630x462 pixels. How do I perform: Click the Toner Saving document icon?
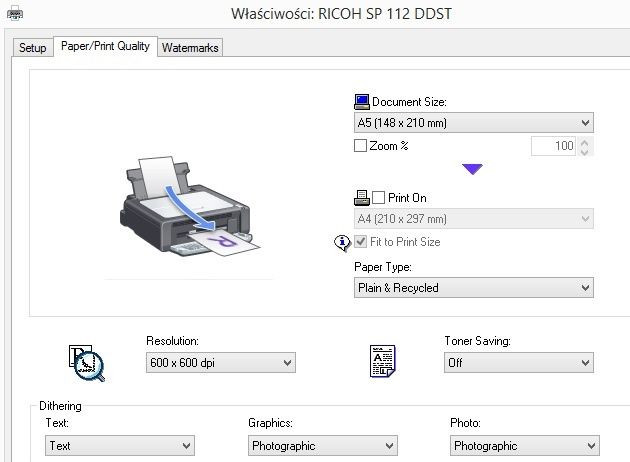click(382, 361)
